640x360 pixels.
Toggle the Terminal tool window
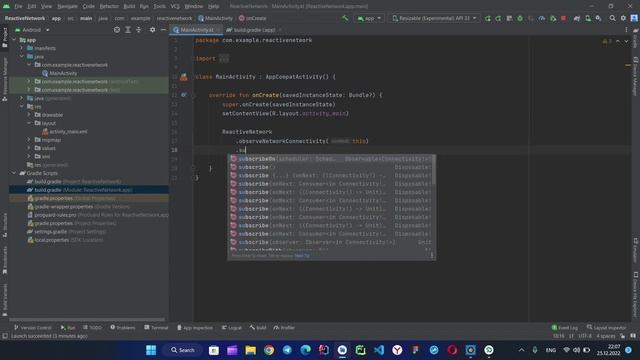click(156, 328)
